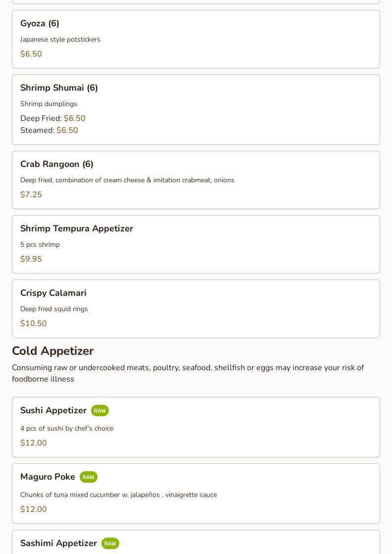Click the $7.25 Crab Rangoon price
This screenshot has height=554, width=392.
point(31,194)
